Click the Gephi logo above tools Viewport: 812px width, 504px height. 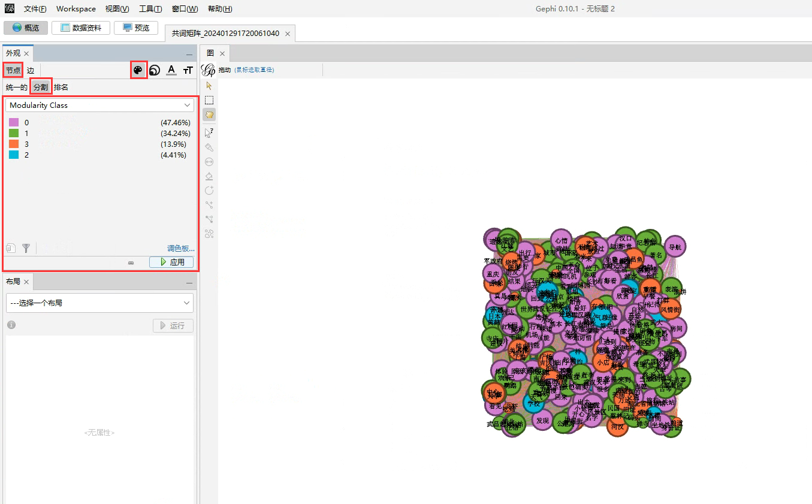[208, 70]
